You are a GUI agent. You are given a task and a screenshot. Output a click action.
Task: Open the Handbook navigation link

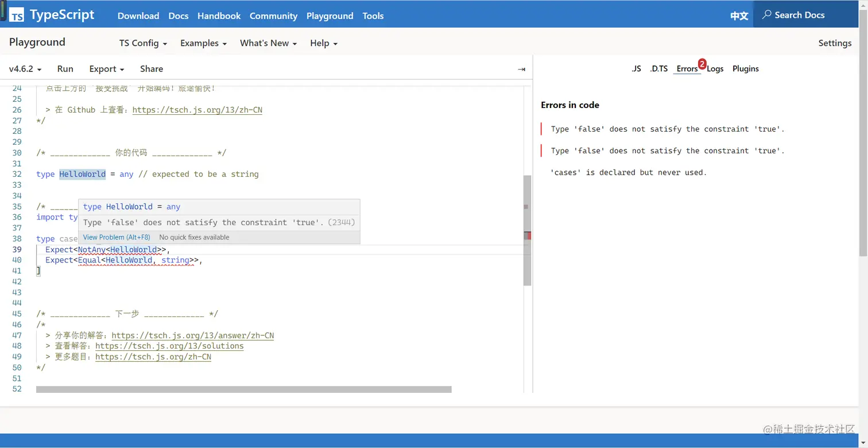tap(219, 16)
